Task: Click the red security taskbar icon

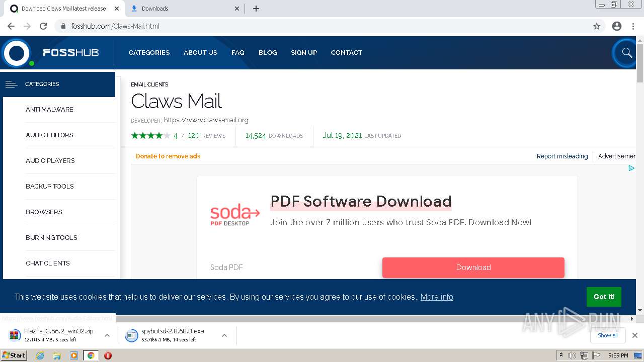Action: point(108,355)
